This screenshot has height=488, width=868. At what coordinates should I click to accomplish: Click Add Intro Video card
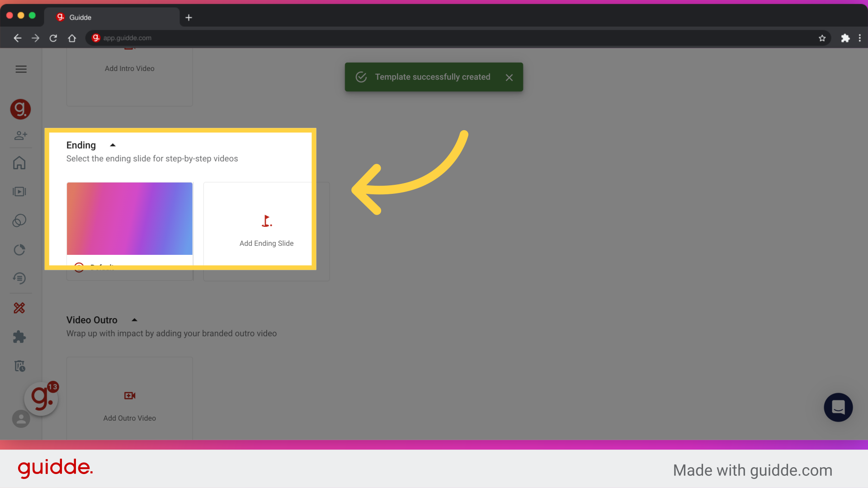130,75
